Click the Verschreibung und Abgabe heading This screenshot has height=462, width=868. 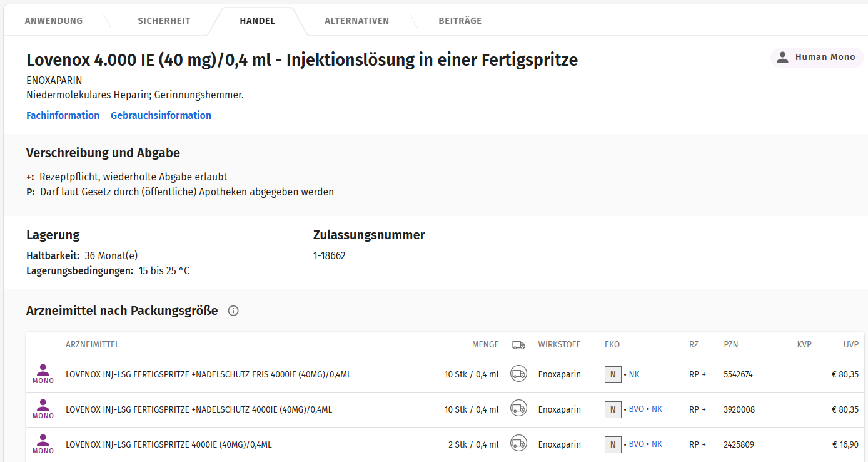coord(103,153)
